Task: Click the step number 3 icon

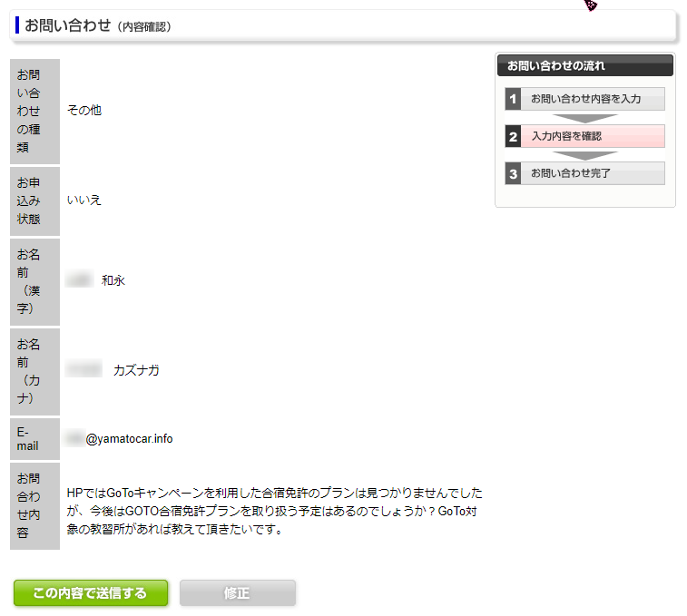Action: [513, 173]
